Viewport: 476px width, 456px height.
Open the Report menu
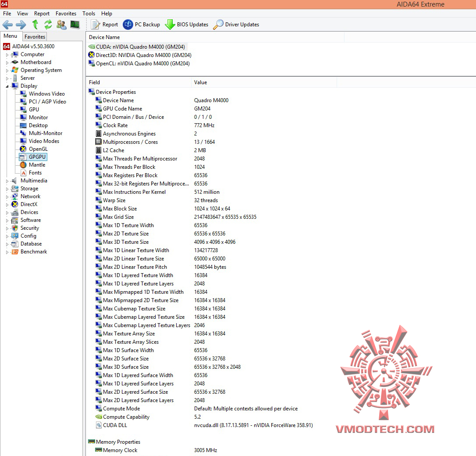pos(42,13)
